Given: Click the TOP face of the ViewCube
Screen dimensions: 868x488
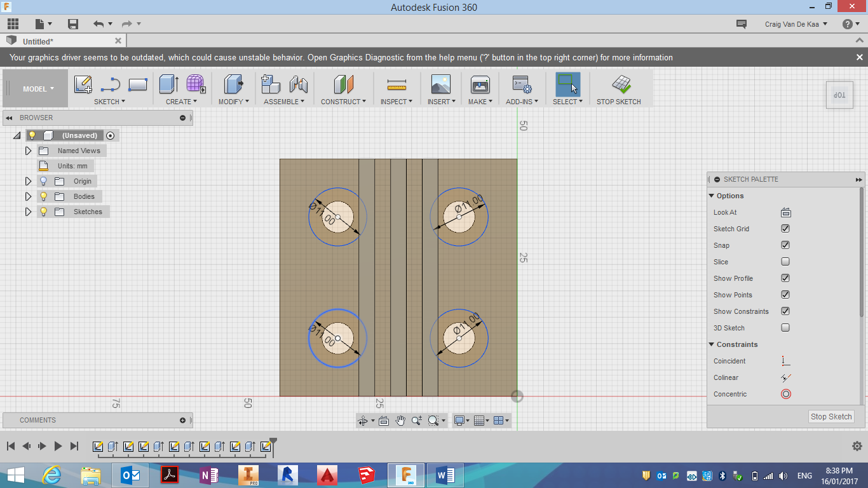Looking at the screenshot, I should pos(839,95).
